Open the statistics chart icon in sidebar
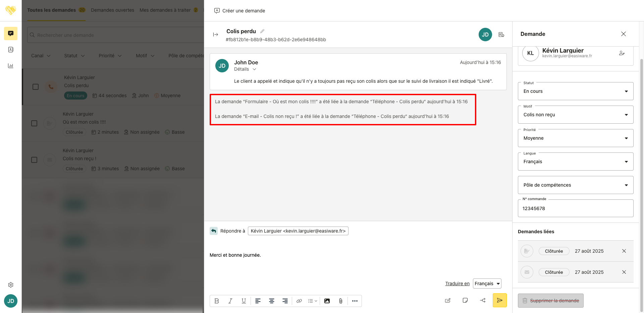 pyautogui.click(x=11, y=66)
